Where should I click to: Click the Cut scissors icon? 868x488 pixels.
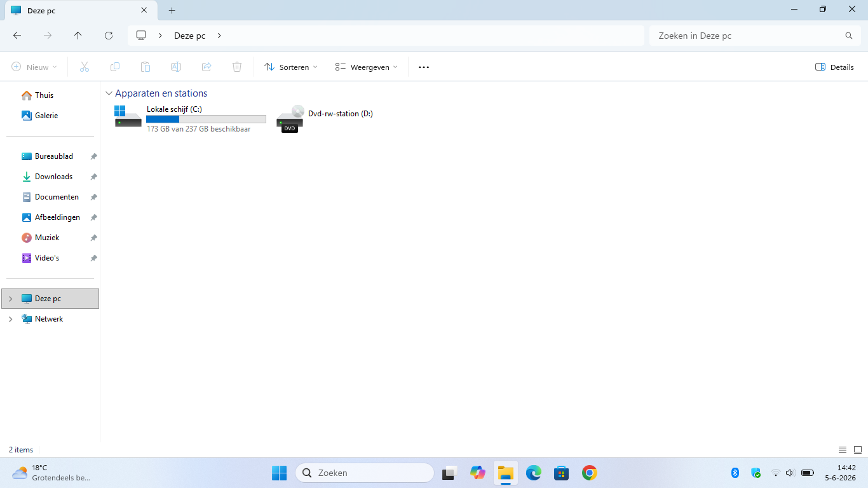84,67
